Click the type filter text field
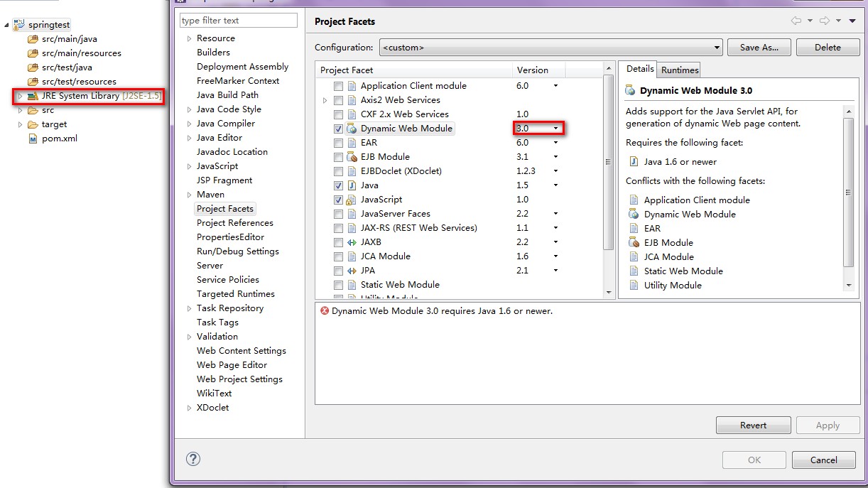This screenshot has height=488, width=868. [x=238, y=20]
